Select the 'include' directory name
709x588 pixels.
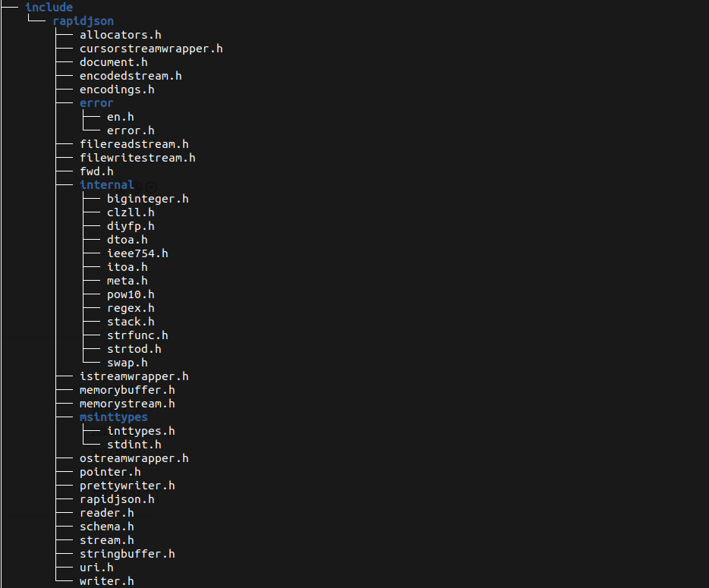coord(49,8)
